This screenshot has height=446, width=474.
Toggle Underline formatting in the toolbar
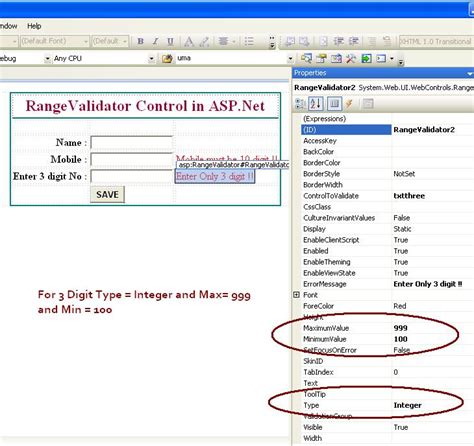(170, 41)
